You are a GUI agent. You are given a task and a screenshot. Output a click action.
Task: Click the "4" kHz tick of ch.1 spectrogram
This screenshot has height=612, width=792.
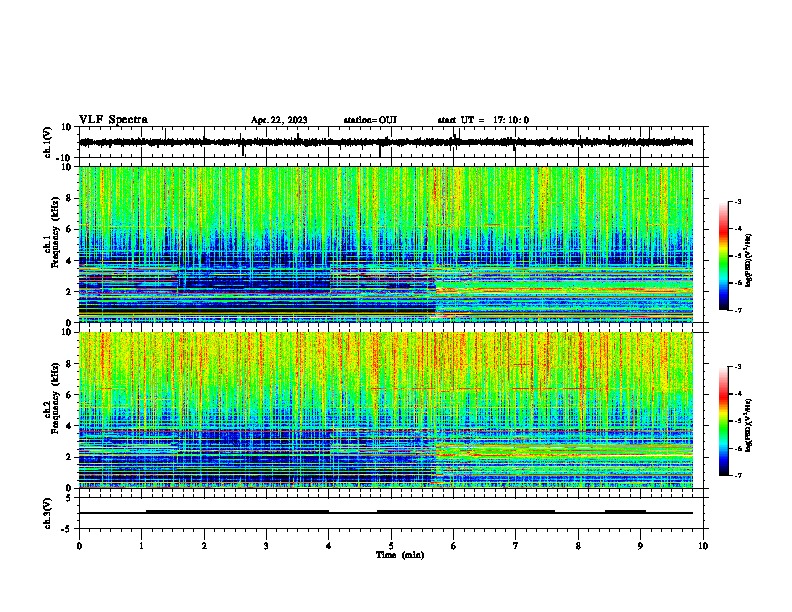(70, 261)
